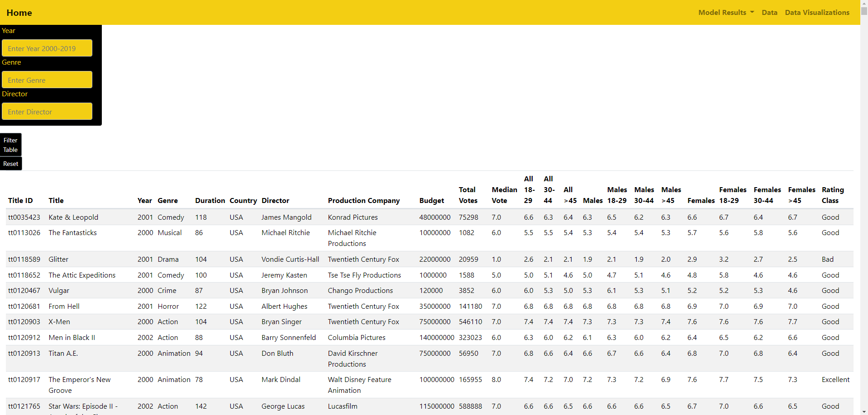
Task: Click the Budget column header
Action: 432,200
